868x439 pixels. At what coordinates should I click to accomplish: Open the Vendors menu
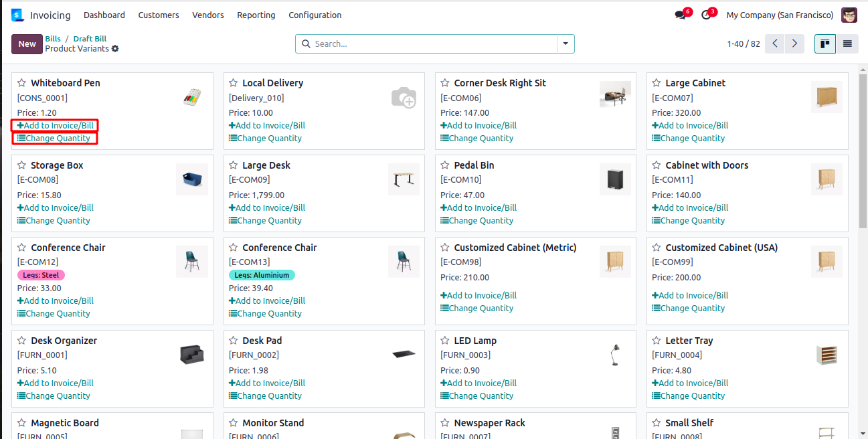click(x=208, y=15)
